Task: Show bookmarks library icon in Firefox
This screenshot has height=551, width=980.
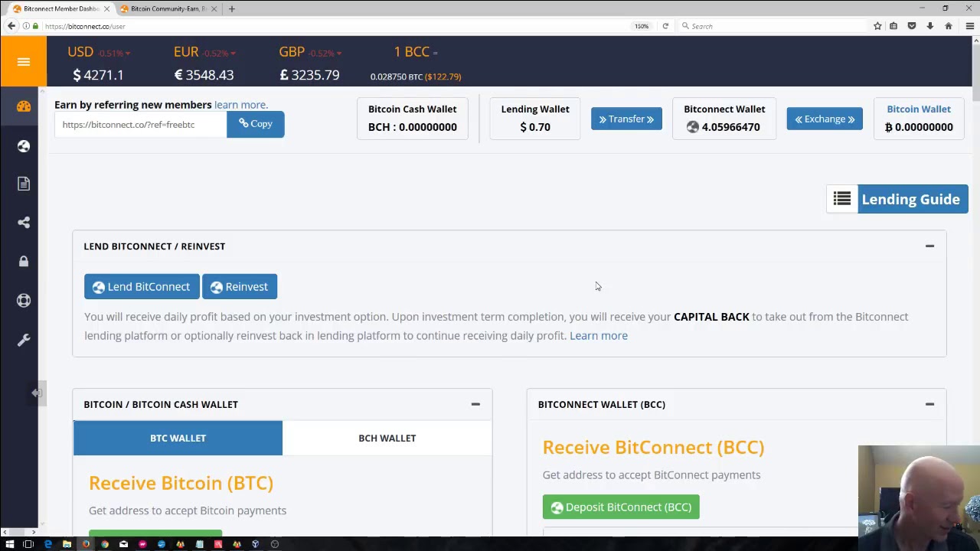Action: point(893,26)
